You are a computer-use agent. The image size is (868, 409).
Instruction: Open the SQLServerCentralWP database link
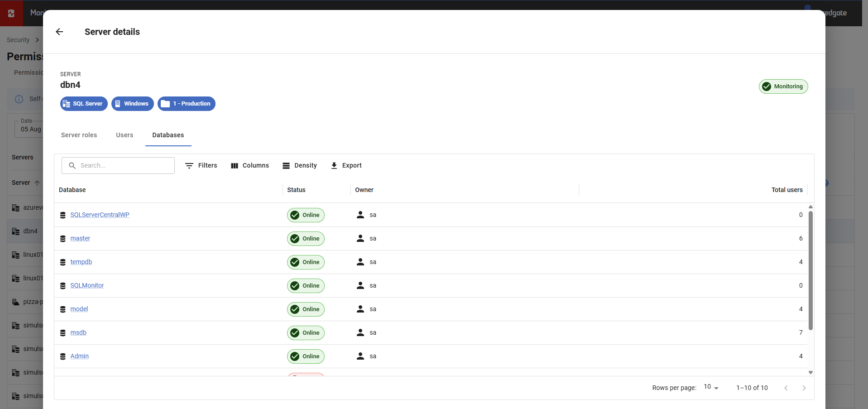click(x=100, y=215)
